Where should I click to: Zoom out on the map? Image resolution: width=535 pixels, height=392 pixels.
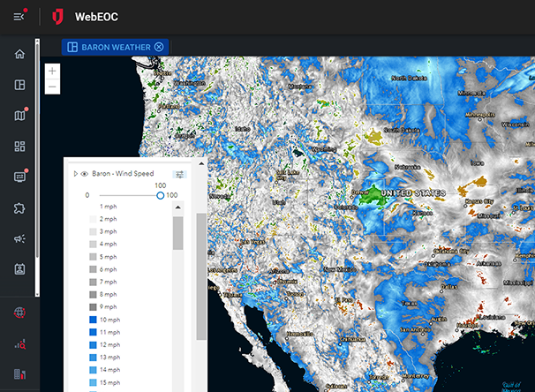point(53,87)
